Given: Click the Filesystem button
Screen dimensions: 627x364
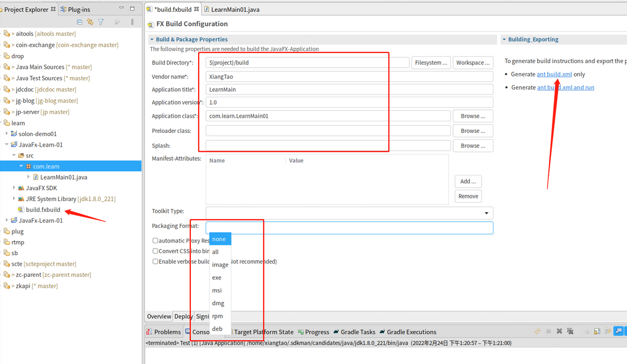Looking at the screenshot, I should click(431, 63).
